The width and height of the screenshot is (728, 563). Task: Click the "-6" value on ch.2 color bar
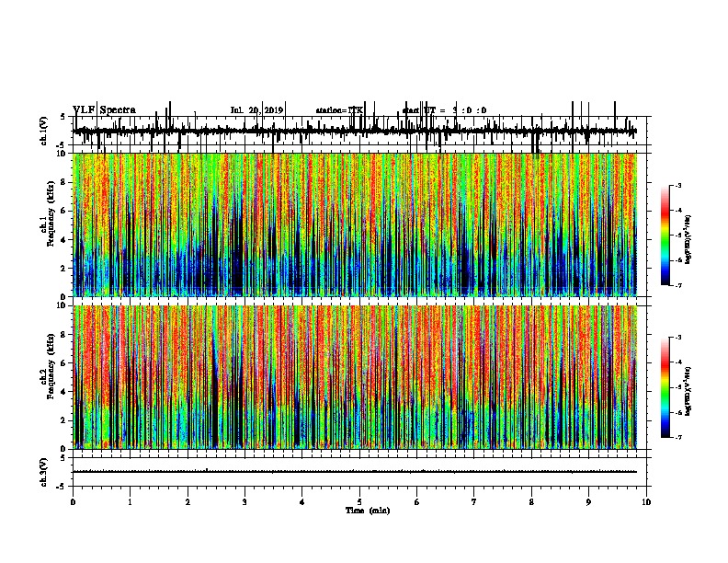pos(678,412)
